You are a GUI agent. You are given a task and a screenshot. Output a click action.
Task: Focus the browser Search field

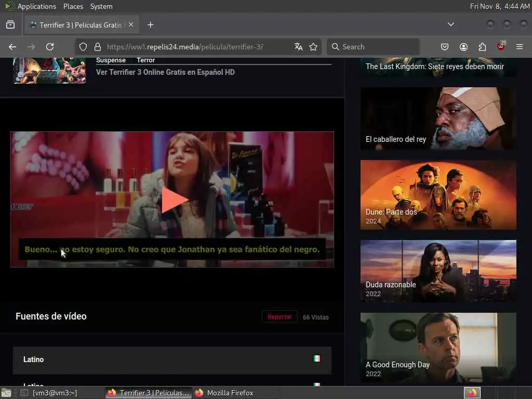tap(373, 47)
